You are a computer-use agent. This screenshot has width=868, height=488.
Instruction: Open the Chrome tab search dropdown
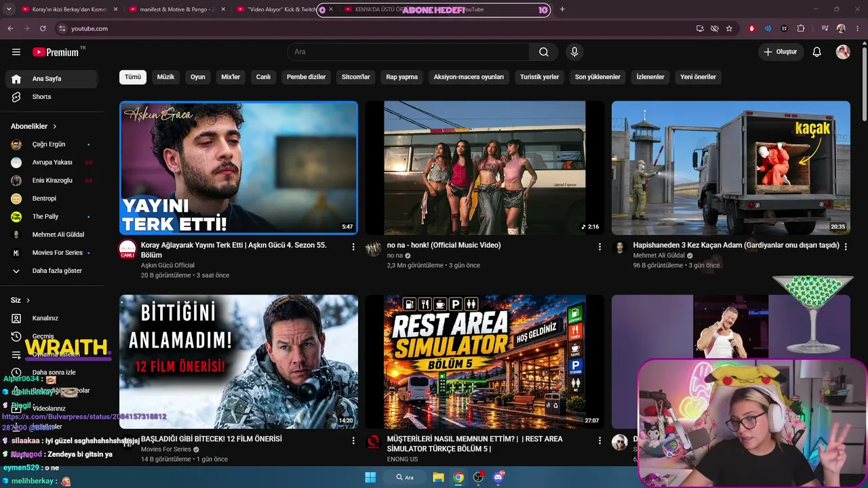coord(9,9)
